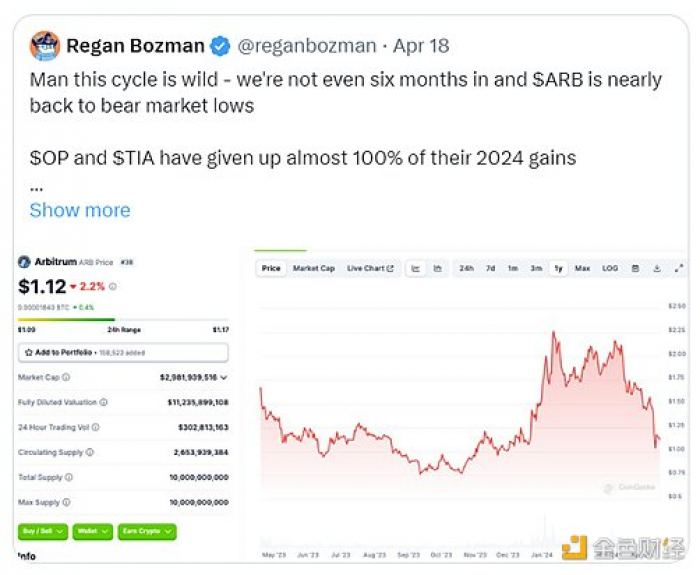Open the Live Chart tab
Viewport: 700px width, 575px height.
(370, 268)
